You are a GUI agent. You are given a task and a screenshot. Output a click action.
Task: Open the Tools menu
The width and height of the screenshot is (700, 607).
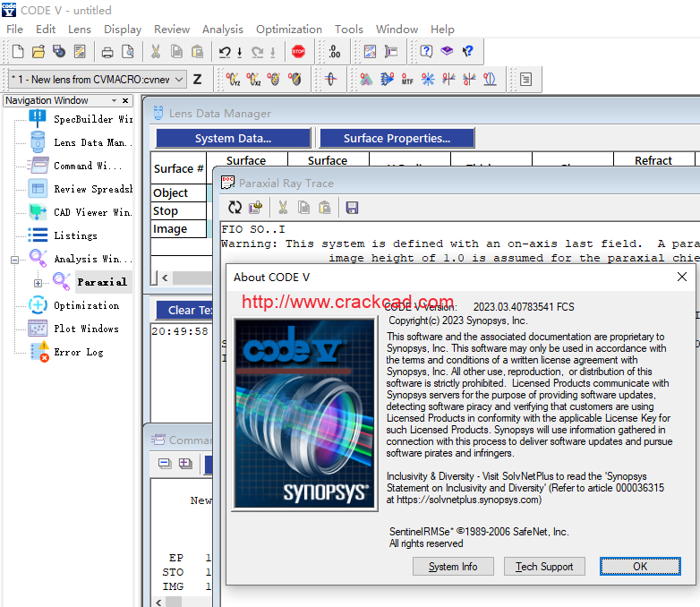pos(349,30)
